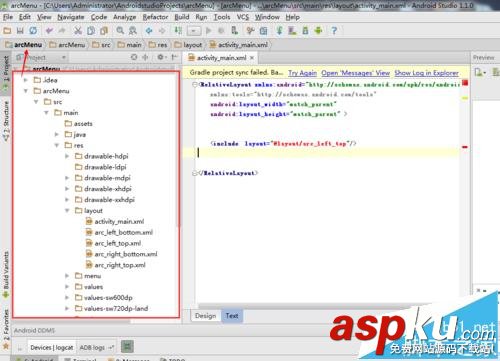Click the Settings wrench toolbar icon
The height and width of the screenshot is (361, 500).
(x=251, y=31)
